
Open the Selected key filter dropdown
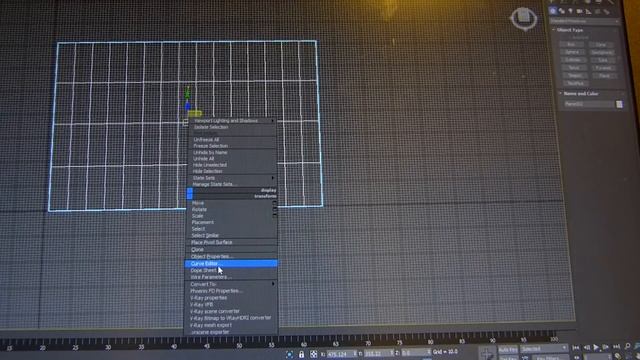point(544,349)
